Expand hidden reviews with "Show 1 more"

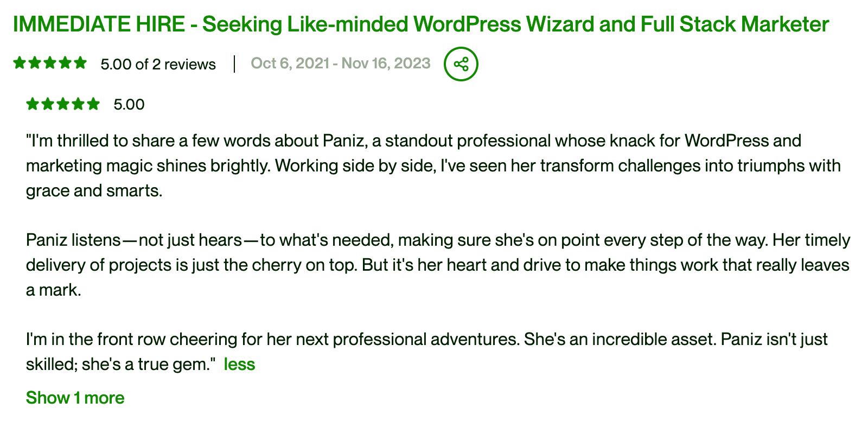[x=75, y=398]
